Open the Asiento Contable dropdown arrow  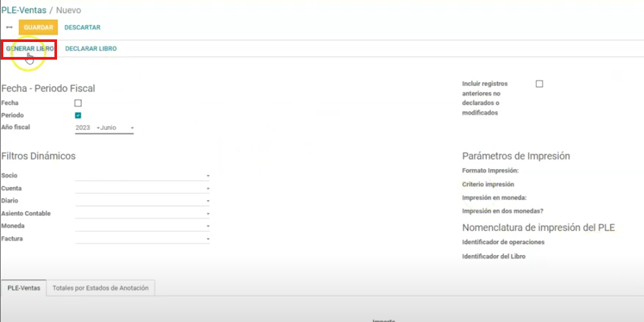tap(208, 214)
